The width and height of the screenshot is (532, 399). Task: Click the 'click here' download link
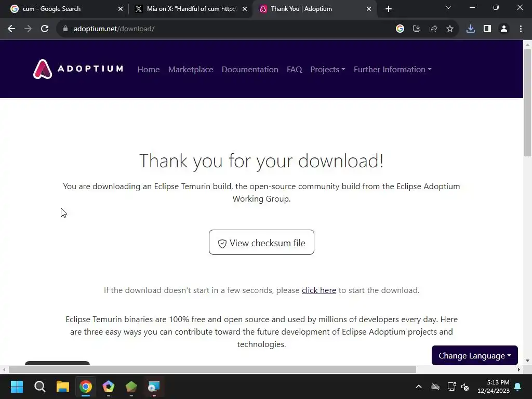(319, 290)
